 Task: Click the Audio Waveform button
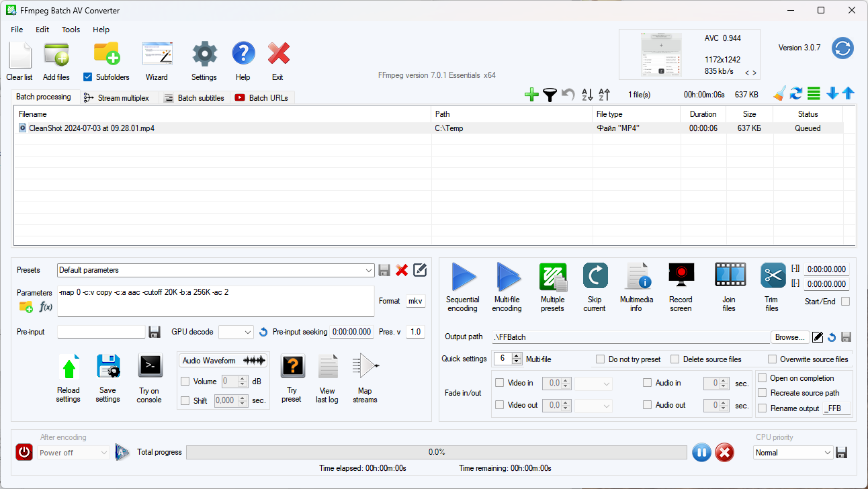tap(223, 361)
